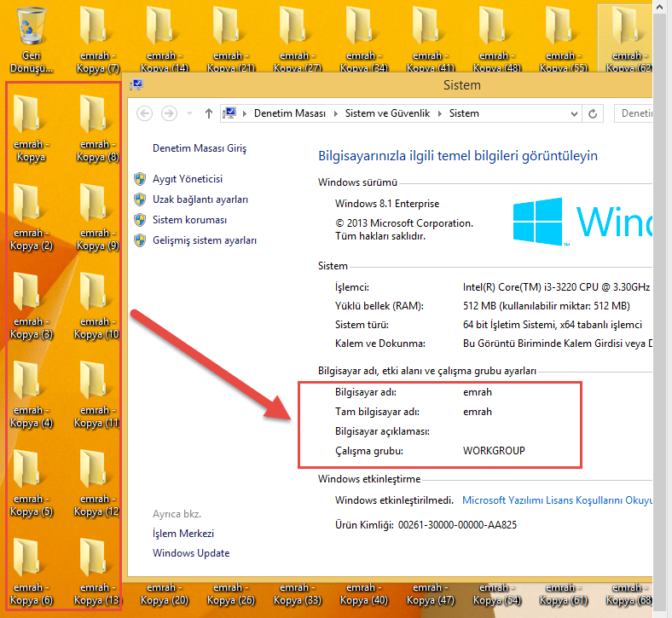The image size is (672, 618).
Task: Select the emrah - Kopya (68) folder
Action: coord(629,593)
